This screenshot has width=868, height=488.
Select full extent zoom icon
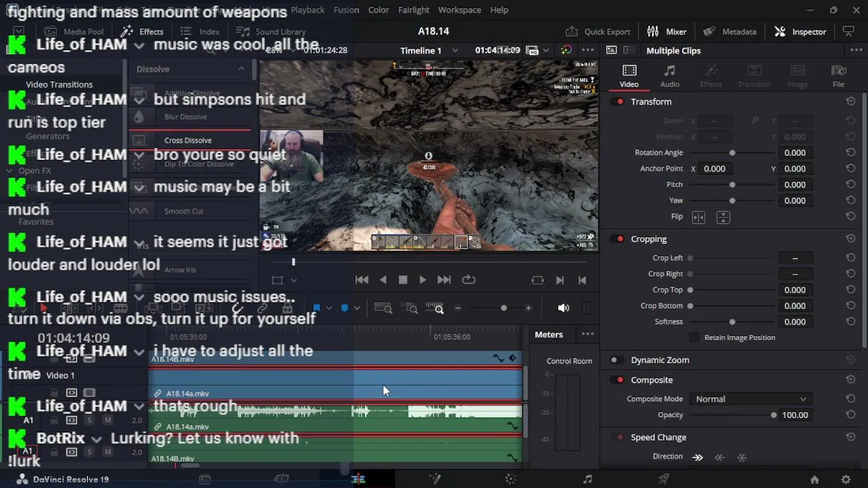click(x=383, y=308)
